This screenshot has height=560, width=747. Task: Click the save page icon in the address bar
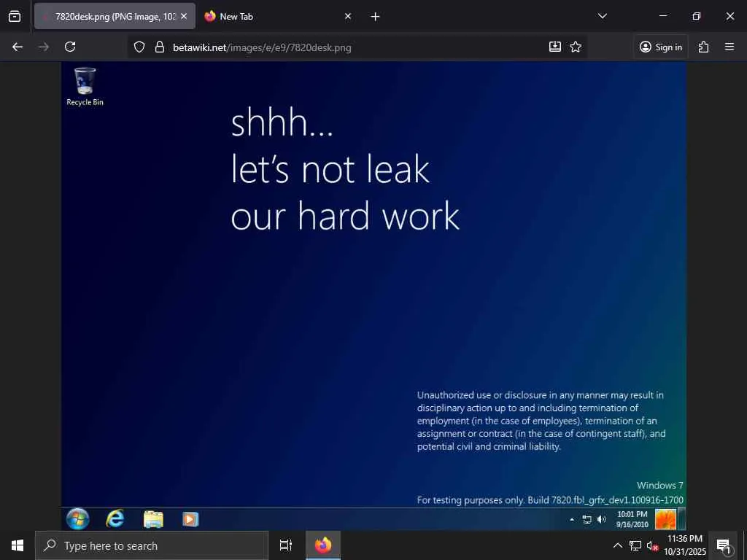point(555,47)
